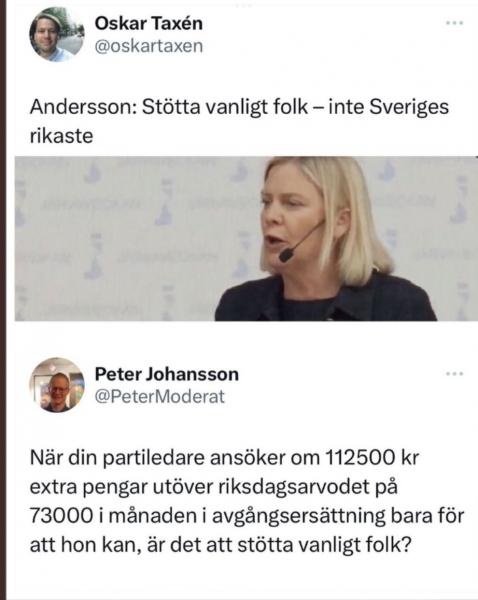Open more options on Peter Johansson's tweet
The width and height of the screenshot is (478, 600).
pyautogui.click(x=455, y=373)
